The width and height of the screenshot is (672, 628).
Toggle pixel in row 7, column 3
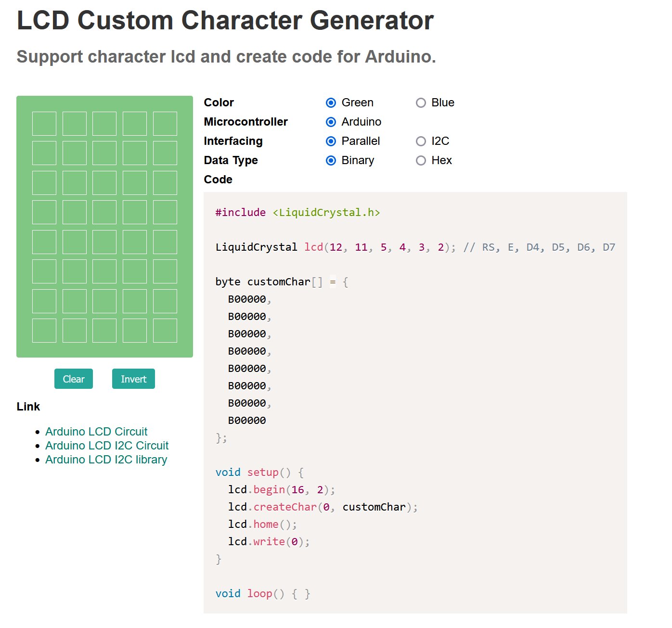(104, 301)
